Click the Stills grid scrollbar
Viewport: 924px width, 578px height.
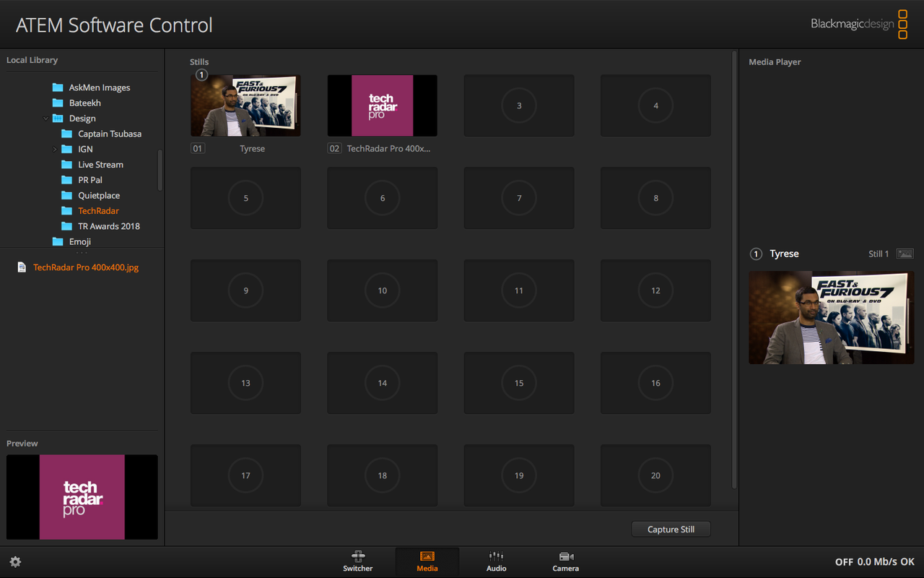734,269
